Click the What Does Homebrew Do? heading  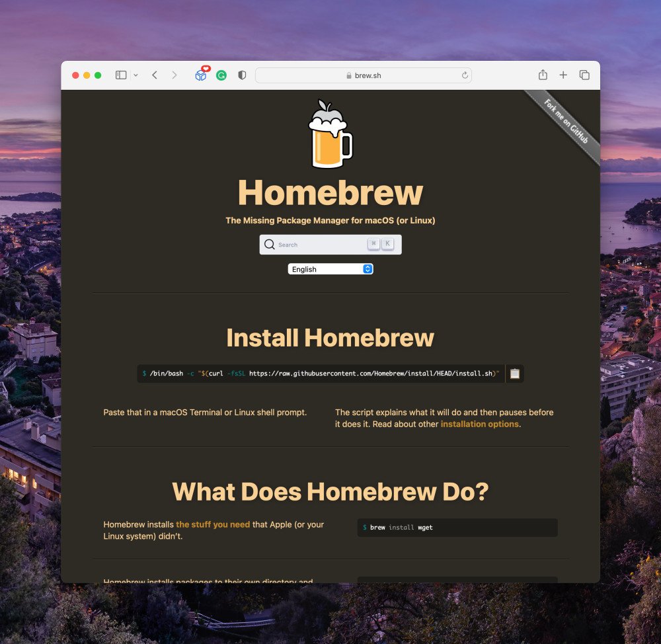point(330,492)
